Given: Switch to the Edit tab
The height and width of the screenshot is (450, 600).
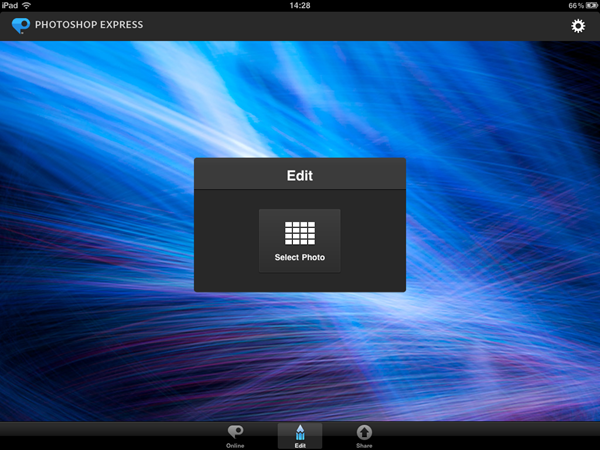Looking at the screenshot, I should [300, 436].
